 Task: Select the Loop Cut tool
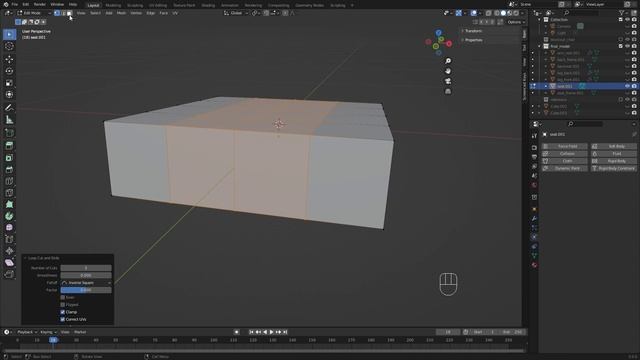(9, 181)
